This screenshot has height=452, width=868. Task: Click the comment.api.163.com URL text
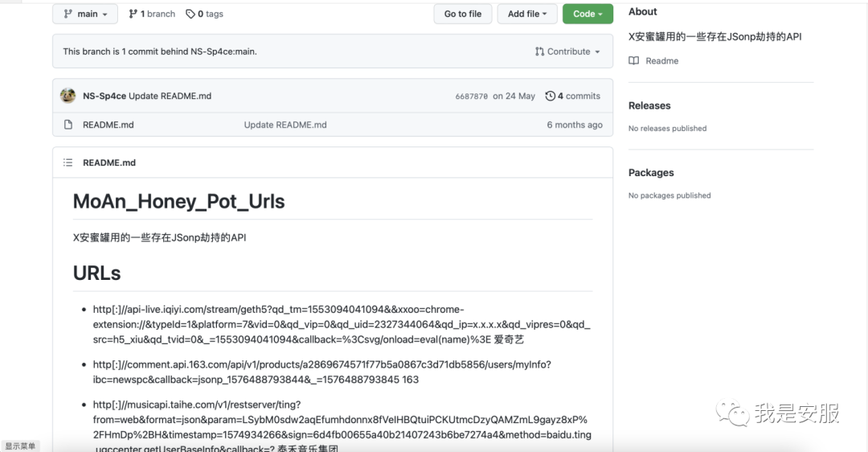[322, 372]
